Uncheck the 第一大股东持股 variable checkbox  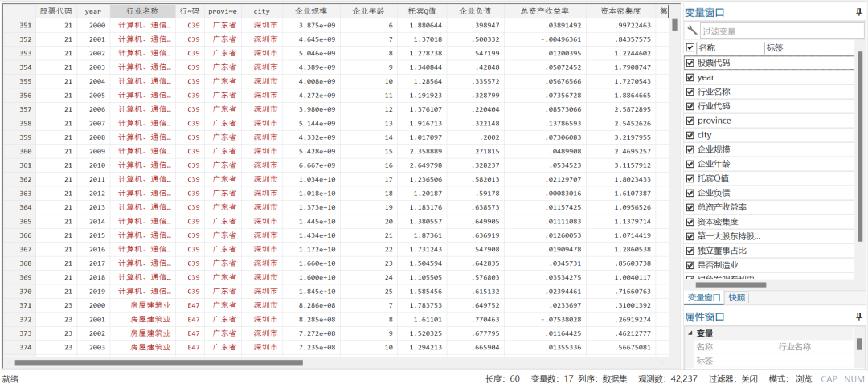click(690, 236)
